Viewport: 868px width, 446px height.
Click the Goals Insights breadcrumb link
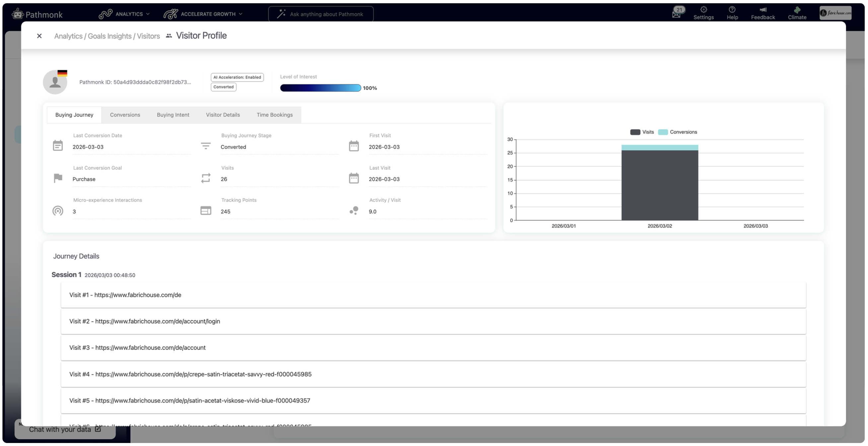(x=109, y=36)
